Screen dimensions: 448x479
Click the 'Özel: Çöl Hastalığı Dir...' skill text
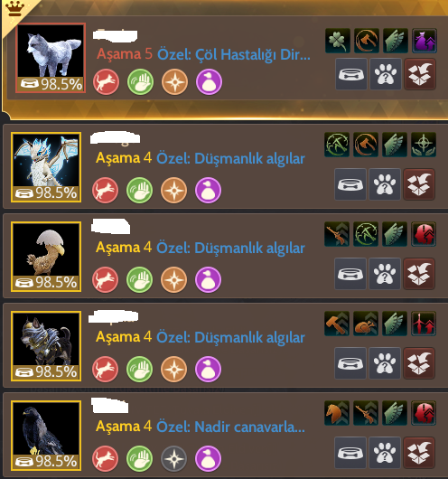tap(234, 55)
